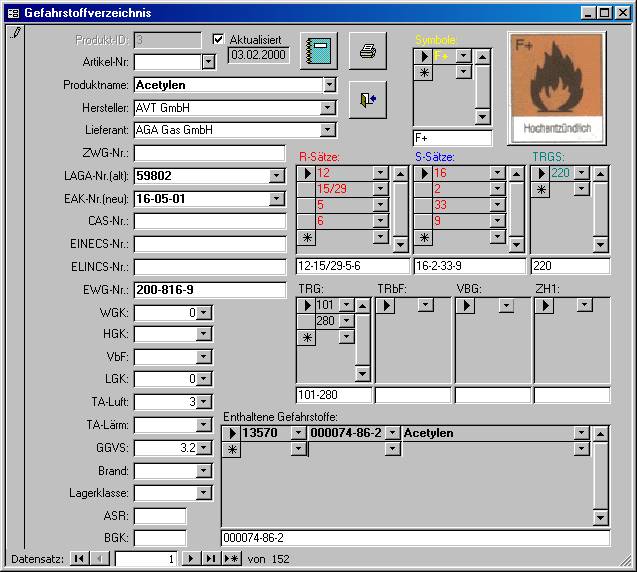Screen dimensions: 637x572
Task: Select R-Satz value 6
Action: pyautogui.click(x=344, y=221)
